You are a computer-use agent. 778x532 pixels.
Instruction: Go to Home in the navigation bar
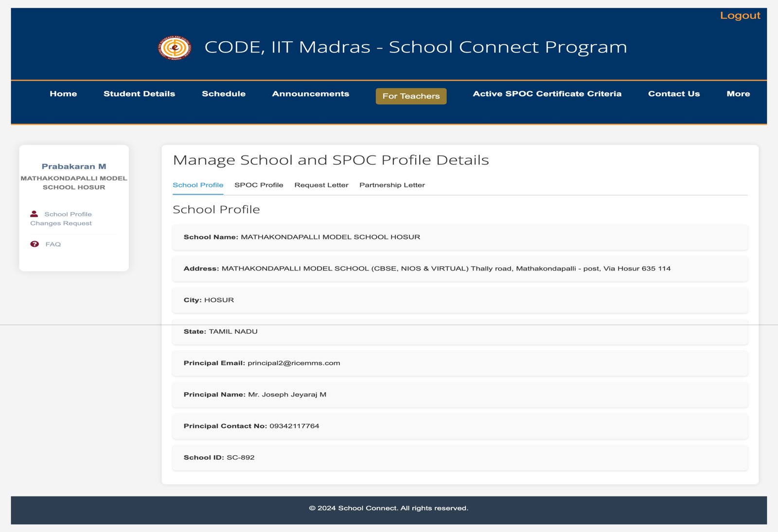[x=63, y=94]
